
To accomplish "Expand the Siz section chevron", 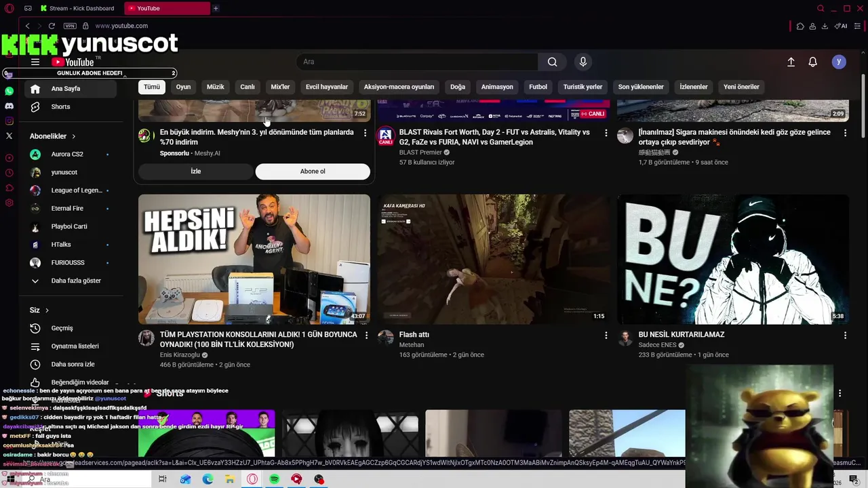I will click(x=47, y=310).
